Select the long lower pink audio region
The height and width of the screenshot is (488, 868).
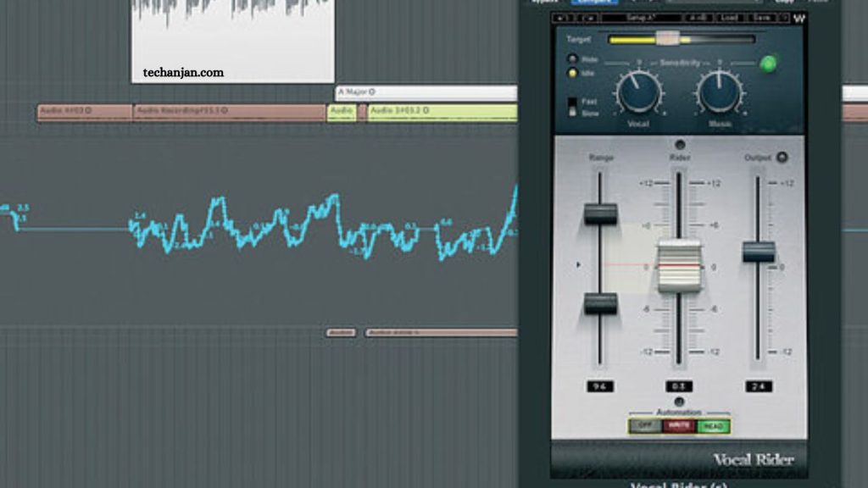[441, 332]
